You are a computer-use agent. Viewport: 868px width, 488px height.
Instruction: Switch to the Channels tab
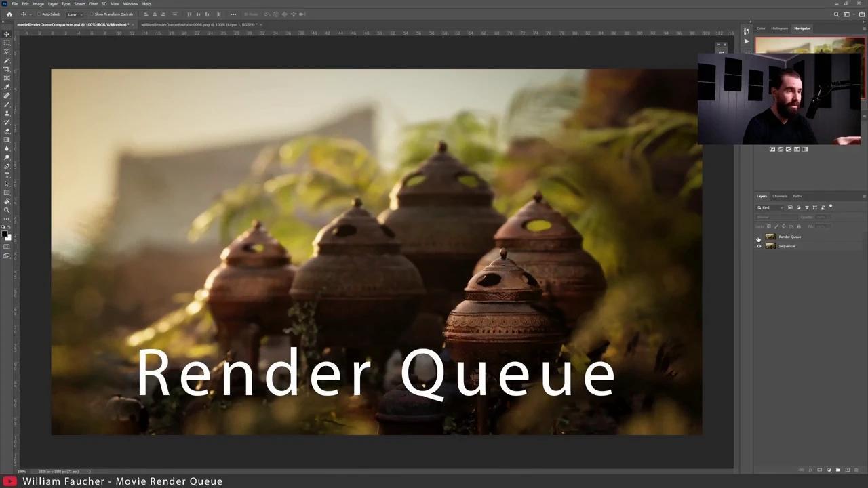pyautogui.click(x=780, y=196)
